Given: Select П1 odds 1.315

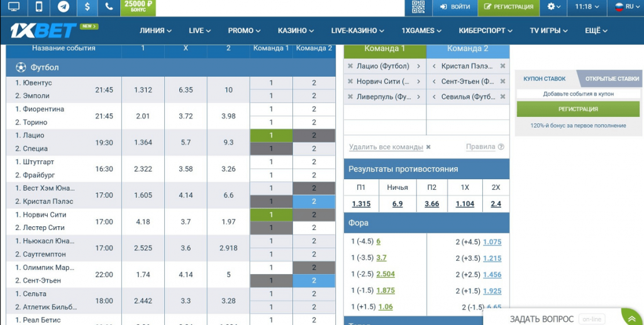Looking at the screenshot, I should [x=361, y=204].
